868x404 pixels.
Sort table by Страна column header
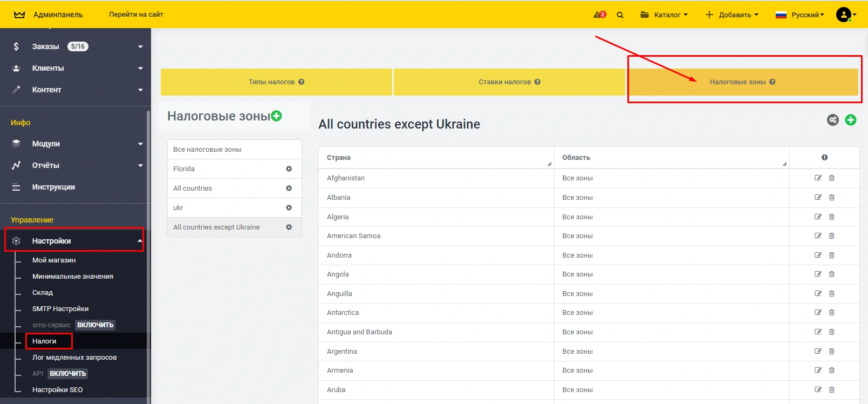pos(339,158)
